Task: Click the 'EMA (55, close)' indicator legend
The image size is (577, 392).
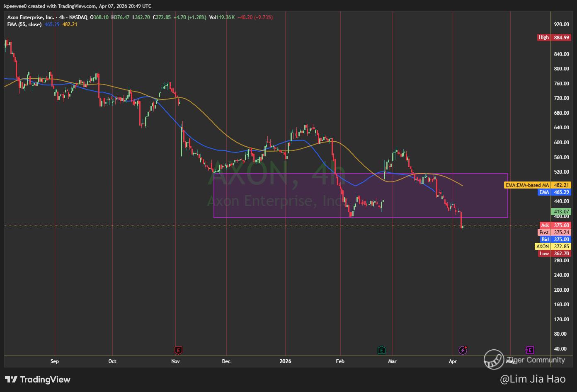Action: [24, 24]
